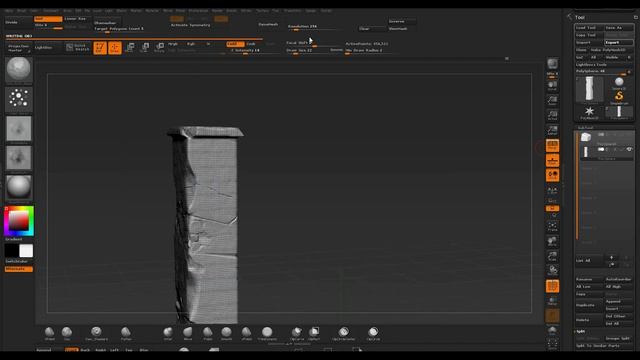Viewport: 640px width, 360px height.
Task: Select the Clay brush on the bottom shelf
Action: tap(67, 333)
